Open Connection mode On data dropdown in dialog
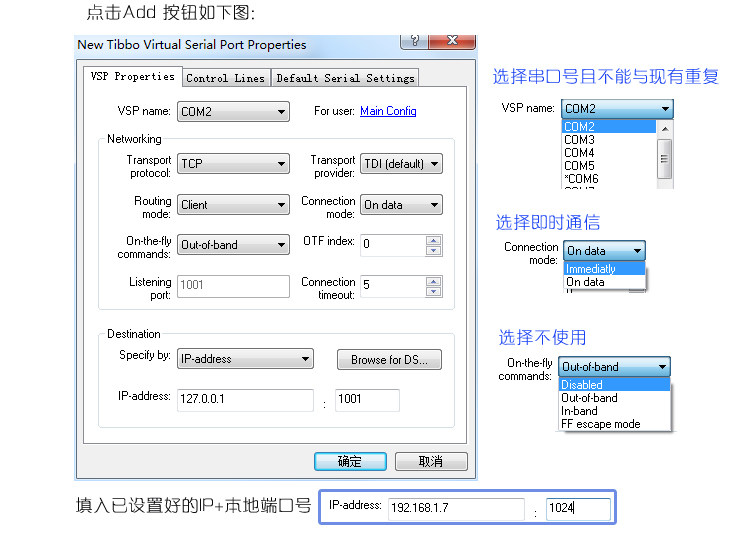 (401, 205)
